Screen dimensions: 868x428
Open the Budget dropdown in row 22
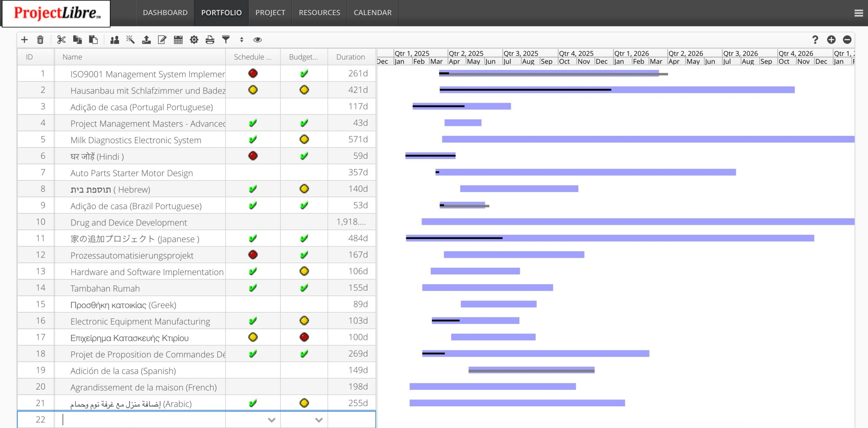[x=318, y=420]
